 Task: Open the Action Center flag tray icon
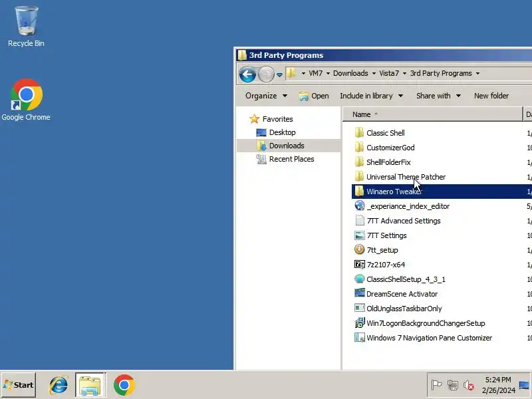[x=436, y=385]
